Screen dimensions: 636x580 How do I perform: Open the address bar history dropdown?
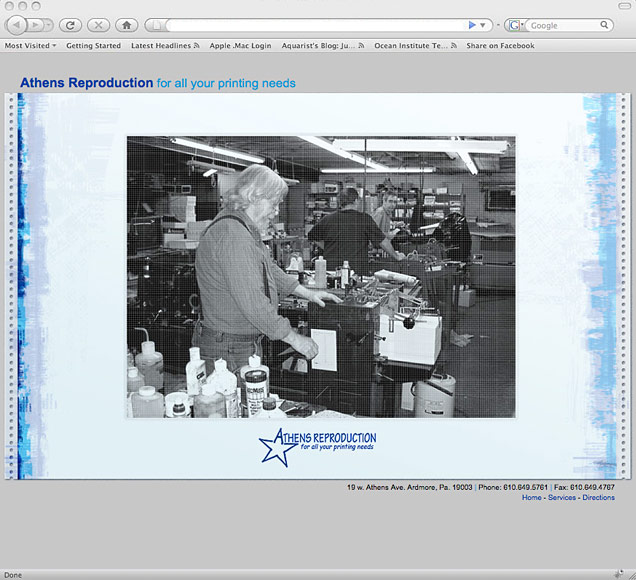click(484, 25)
